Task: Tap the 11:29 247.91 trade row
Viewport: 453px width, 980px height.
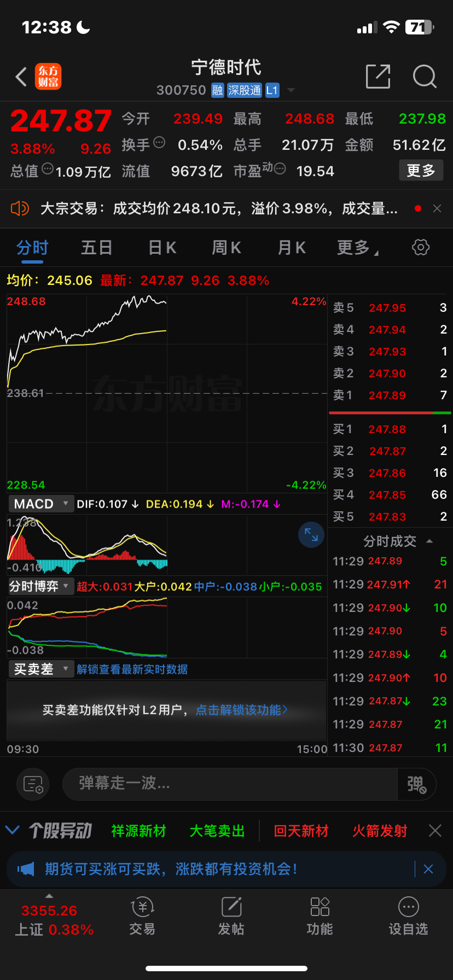Action: coord(390,585)
